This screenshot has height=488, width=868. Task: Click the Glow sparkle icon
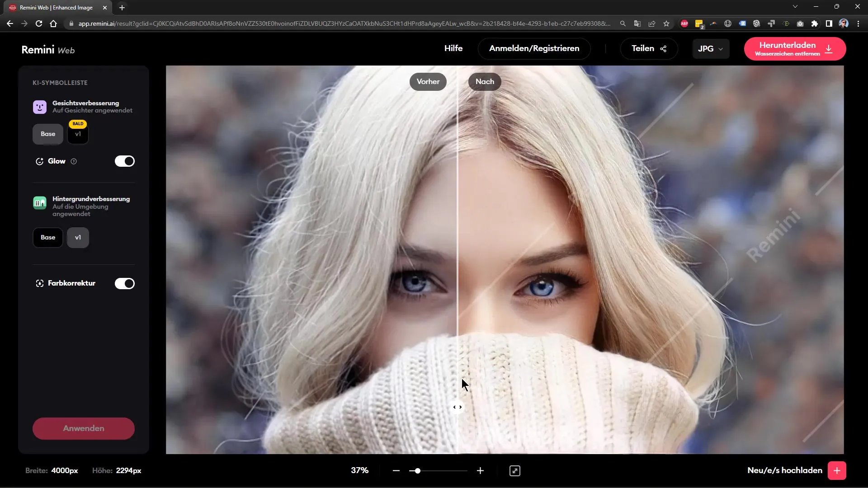coord(39,161)
